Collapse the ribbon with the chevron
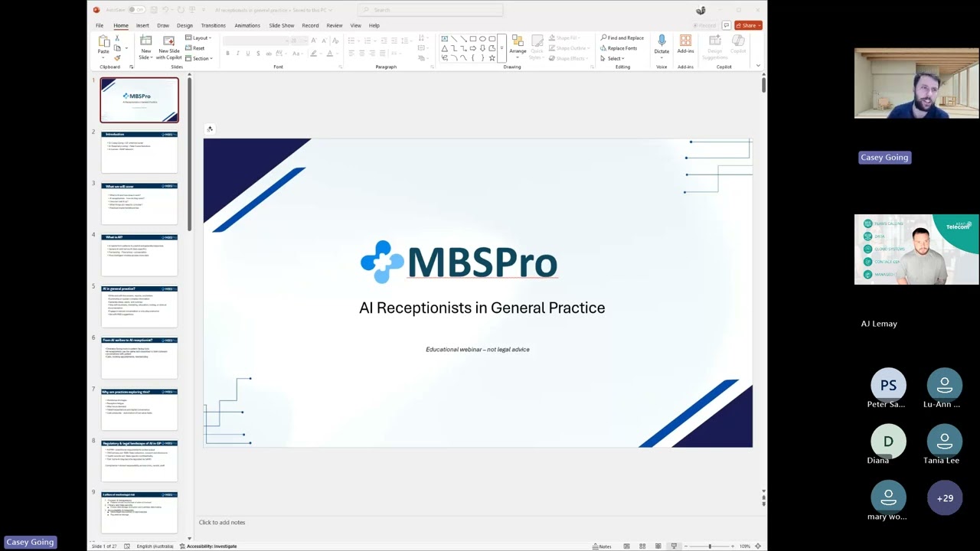This screenshot has width=980, height=551. coord(758,67)
